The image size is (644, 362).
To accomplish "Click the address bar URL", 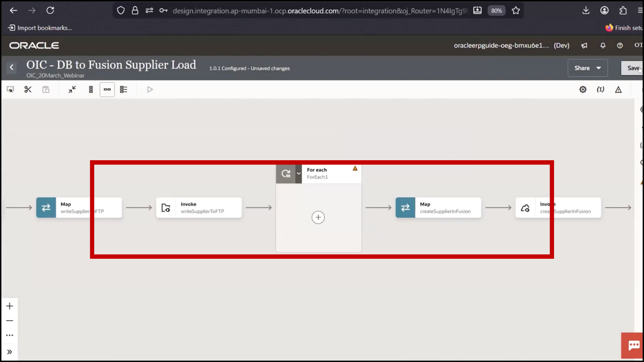I will point(320,11).
